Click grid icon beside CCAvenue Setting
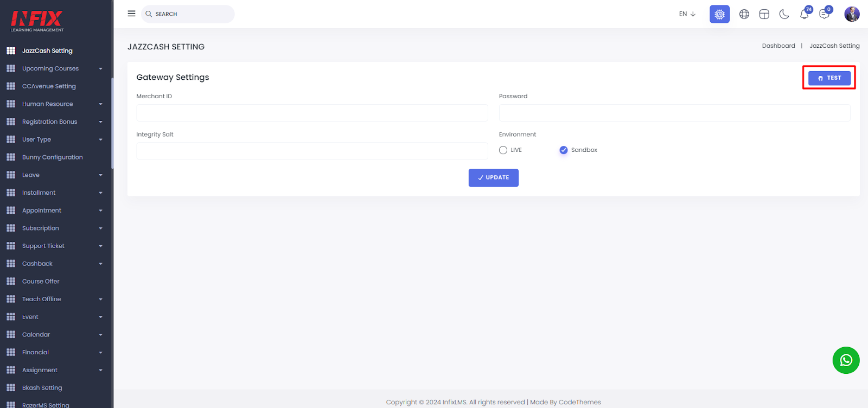 click(11, 86)
